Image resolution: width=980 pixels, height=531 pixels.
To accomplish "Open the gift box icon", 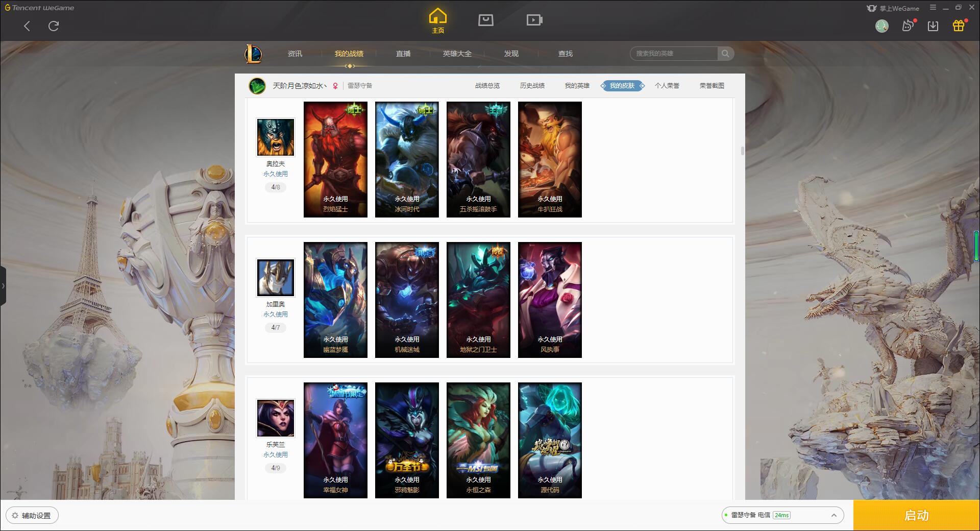I will pos(959,26).
